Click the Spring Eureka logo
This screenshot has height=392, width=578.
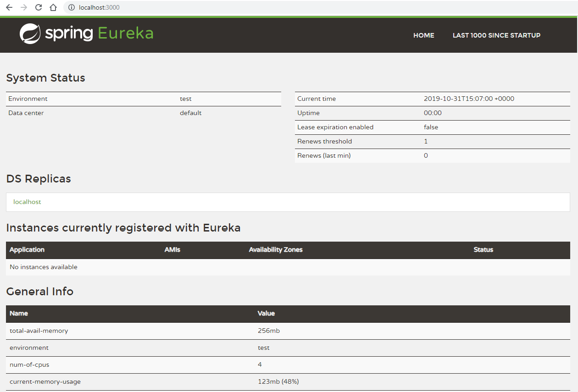pyautogui.click(x=86, y=33)
